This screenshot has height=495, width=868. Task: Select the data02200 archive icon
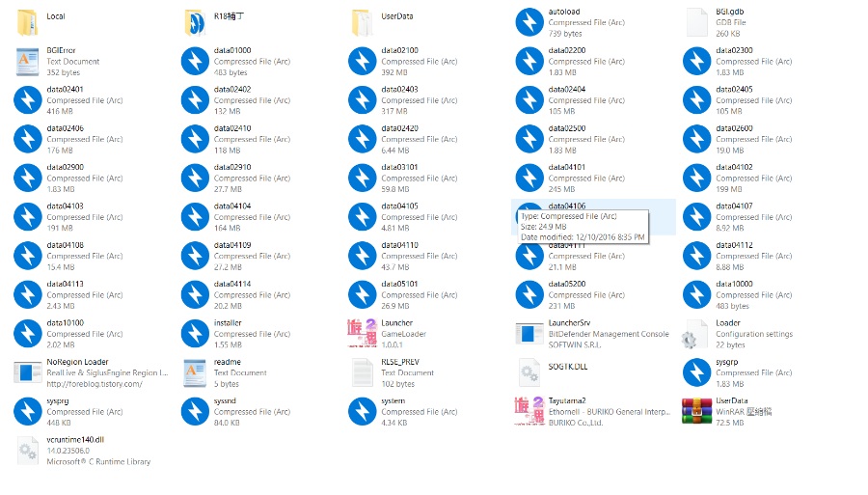tap(529, 61)
